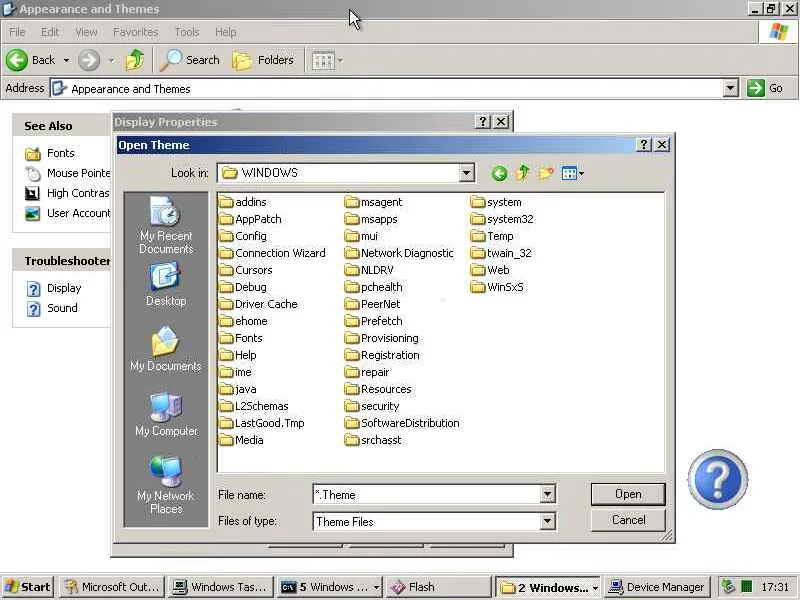Screen dimensions: 800x600
Task: Click the Address bar field
Action: 386,88
